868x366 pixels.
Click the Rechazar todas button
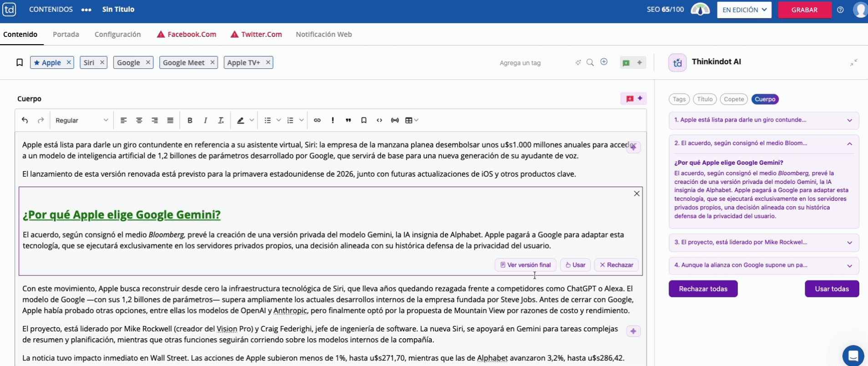coord(703,289)
